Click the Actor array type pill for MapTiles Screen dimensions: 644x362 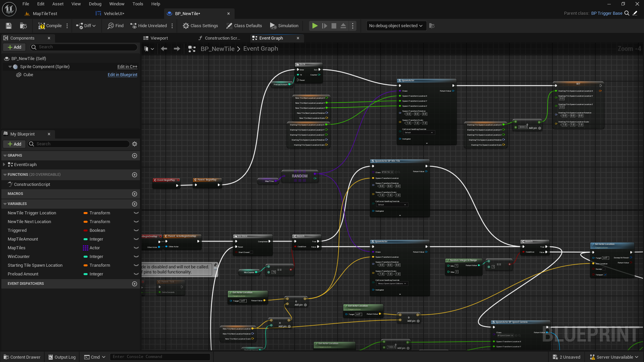[91, 248]
